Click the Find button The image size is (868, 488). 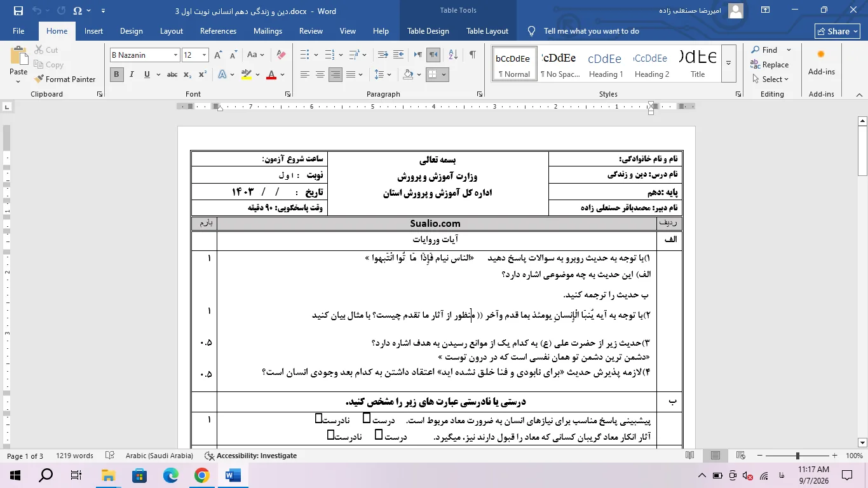(x=764, y=50)
